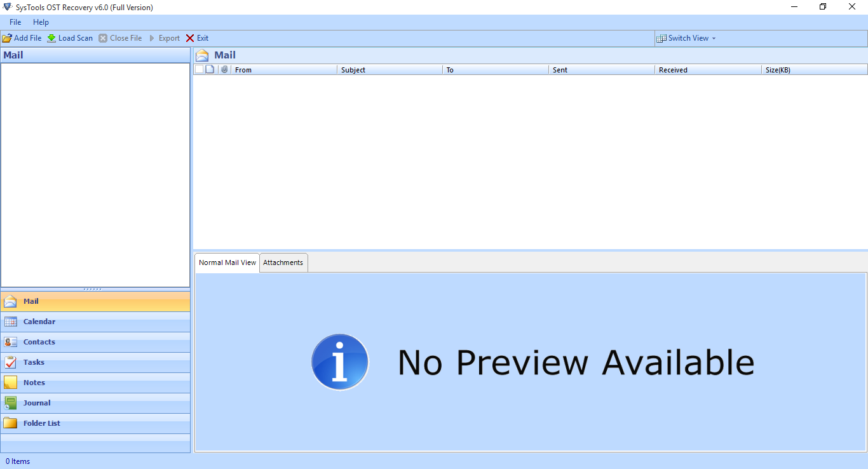This screenshot has height=469, width=868.
Task: Click the attachment paperclip column header
Action: [224, 69]
